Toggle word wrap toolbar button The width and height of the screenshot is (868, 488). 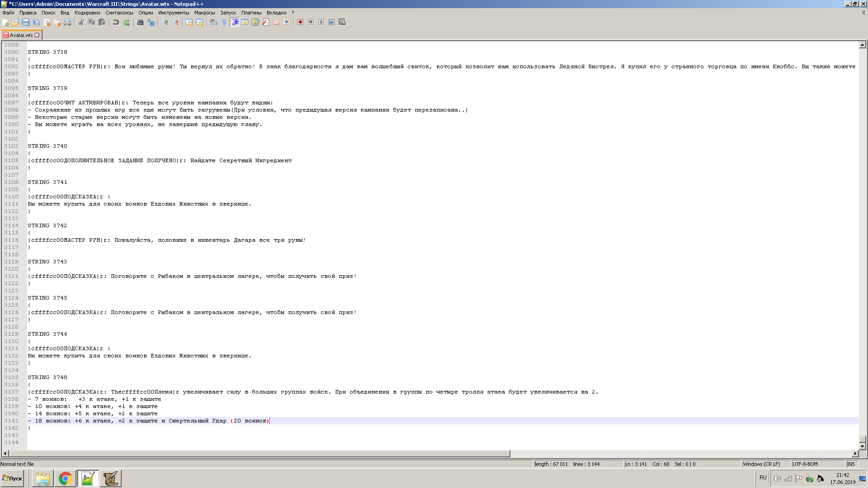click(213, 22)
